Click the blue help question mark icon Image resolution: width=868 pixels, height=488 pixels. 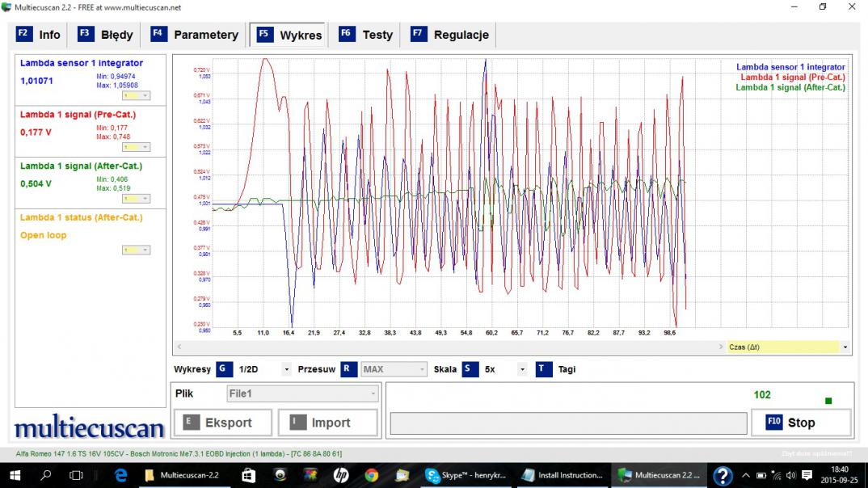(723, 475)
